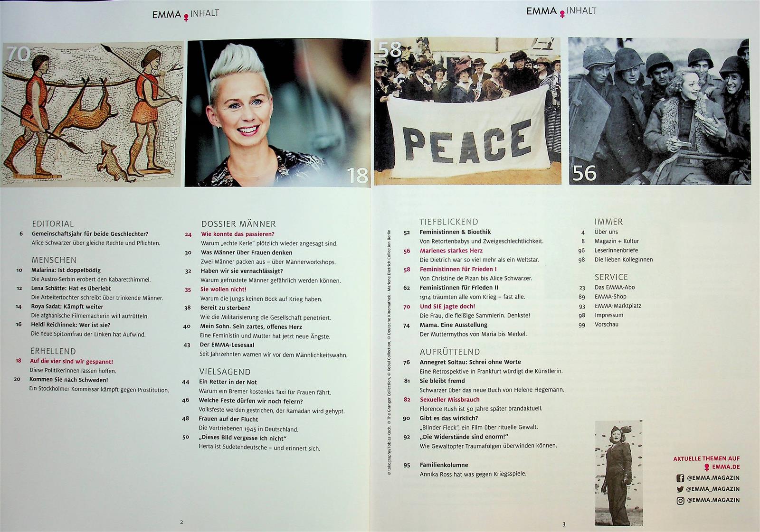
Task: Open 'Annegret Soltau: Schrei ohne Worte'
Action: tap(470, 362)
